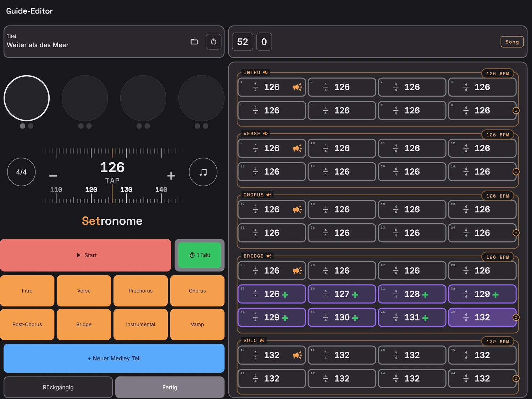Decrease tempo with the minus button
This screenshot has height=399, width=532.
point(53,175)
